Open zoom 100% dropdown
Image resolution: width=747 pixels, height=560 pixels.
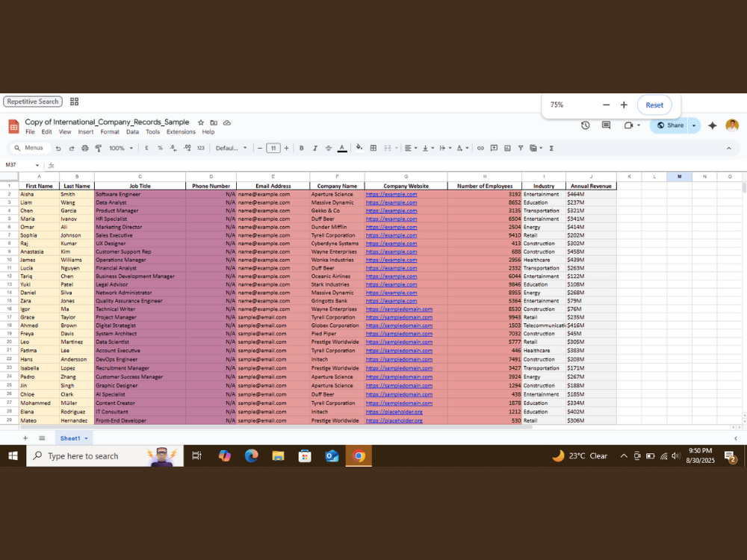point(120,148)
